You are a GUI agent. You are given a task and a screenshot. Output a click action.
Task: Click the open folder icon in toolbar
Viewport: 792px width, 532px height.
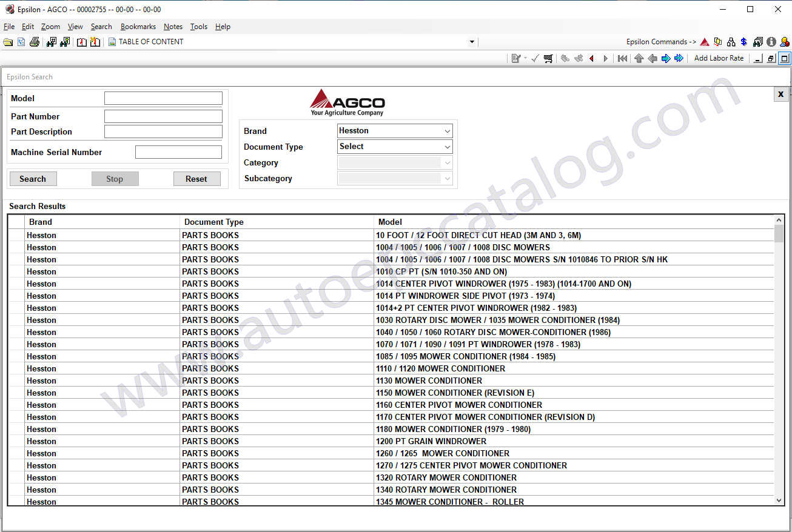pyautogui.click(x=8, y=42)
